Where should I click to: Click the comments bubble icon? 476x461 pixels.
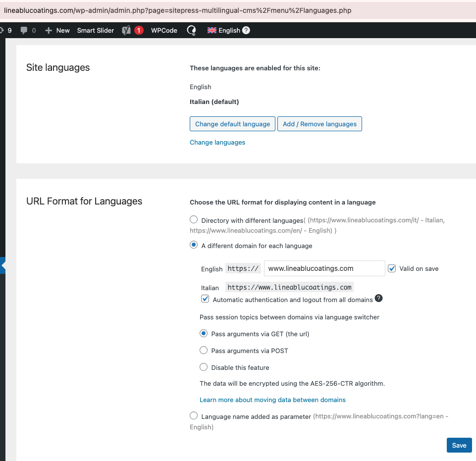(x=24, y=30)
